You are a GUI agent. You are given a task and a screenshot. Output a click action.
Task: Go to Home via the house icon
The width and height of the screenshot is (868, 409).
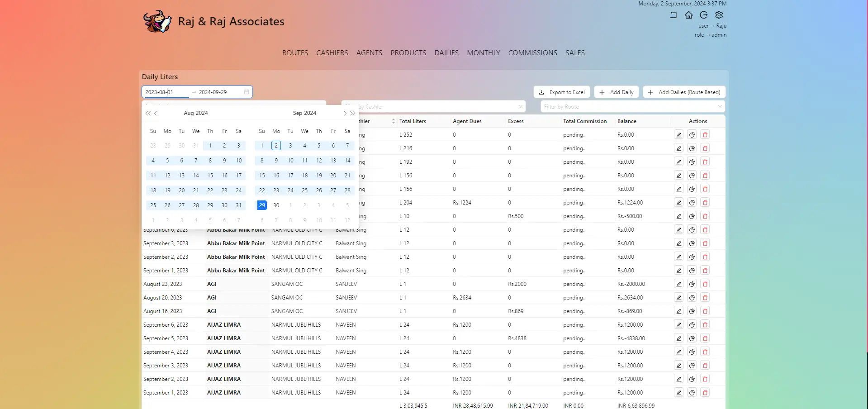pyautogui.click(x=688, y=15)
